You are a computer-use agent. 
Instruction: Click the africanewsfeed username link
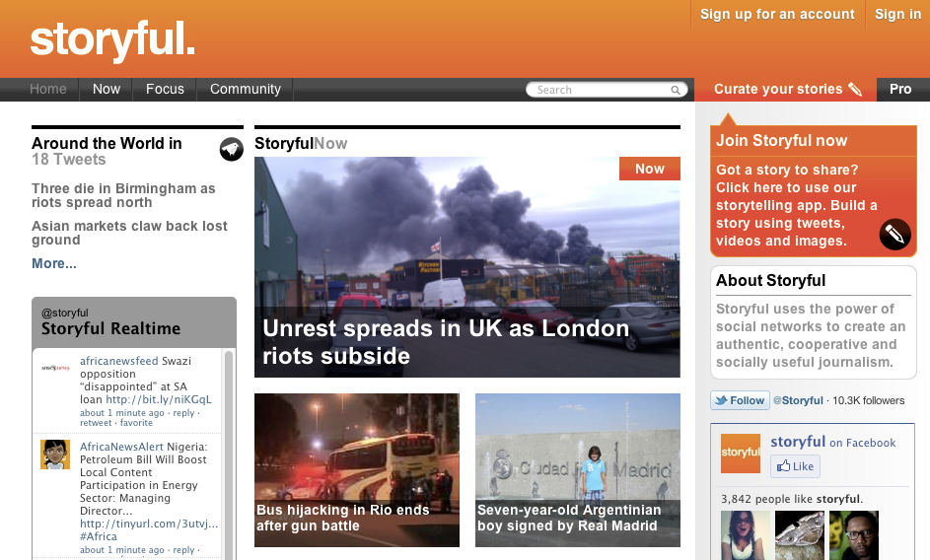(x=119, y=361)
